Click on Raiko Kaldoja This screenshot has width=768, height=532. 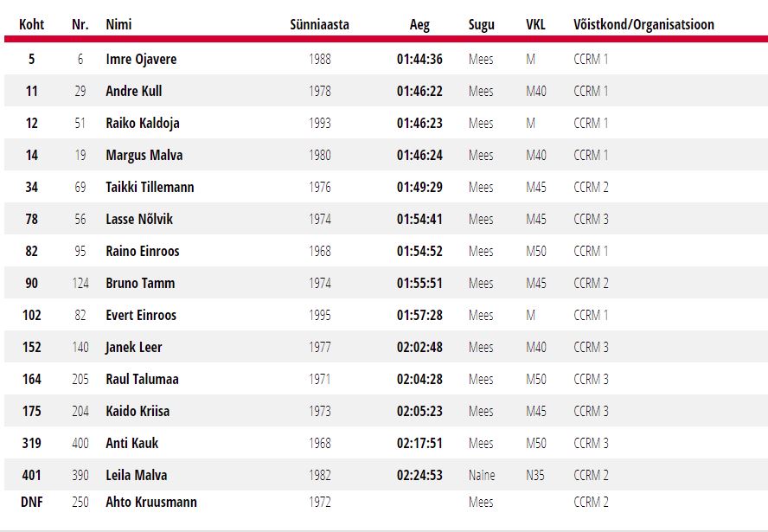click(x=142, y=123)
